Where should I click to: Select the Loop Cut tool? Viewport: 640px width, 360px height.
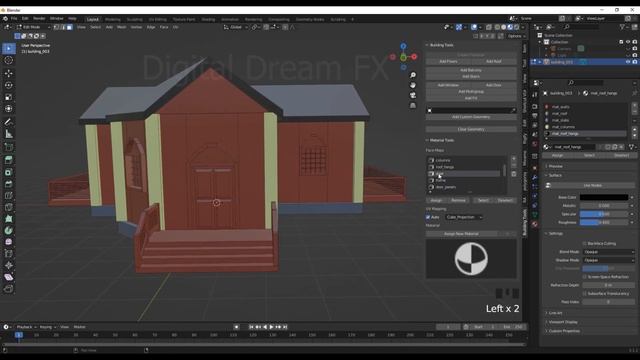click(x=9, y=196)
